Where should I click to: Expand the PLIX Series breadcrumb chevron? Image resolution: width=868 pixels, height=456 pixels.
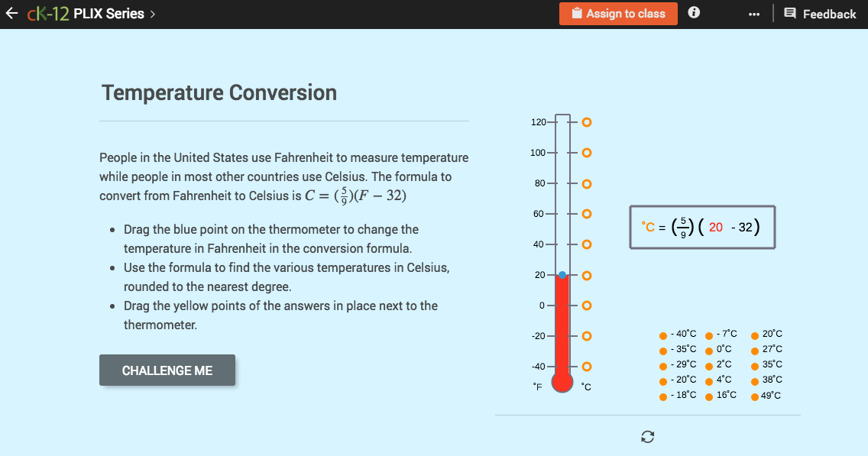pyautogui.click(x=151, y=13)
